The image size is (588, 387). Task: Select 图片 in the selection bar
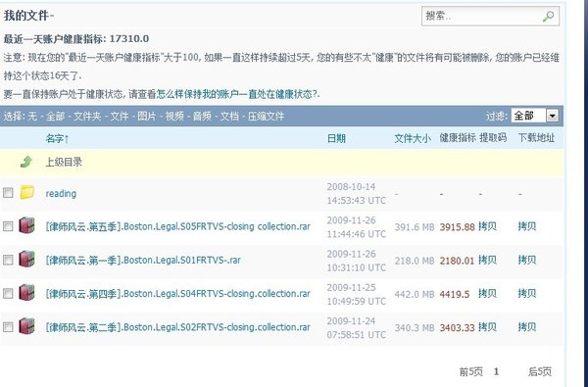pyautogui.click(x=147, y=117)
